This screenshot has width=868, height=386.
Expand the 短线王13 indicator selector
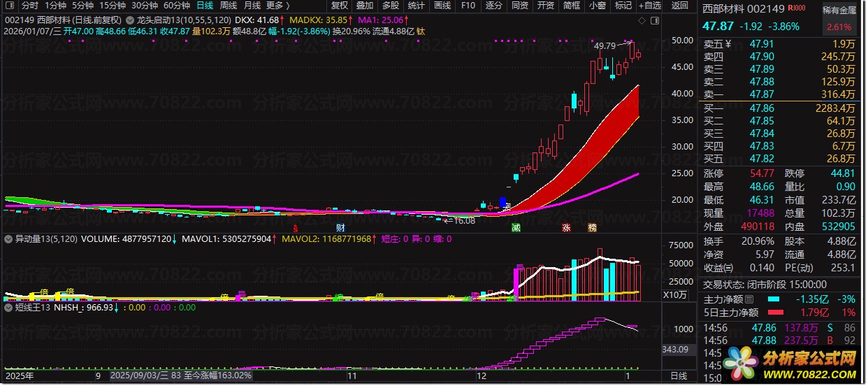tap(8, 307)
